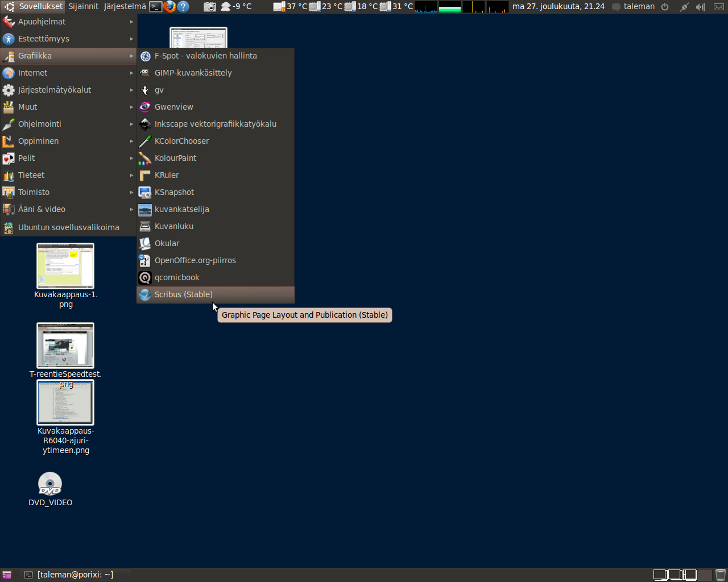
Task: Click the weather -9 °C indicator
Action: point(236,6)
